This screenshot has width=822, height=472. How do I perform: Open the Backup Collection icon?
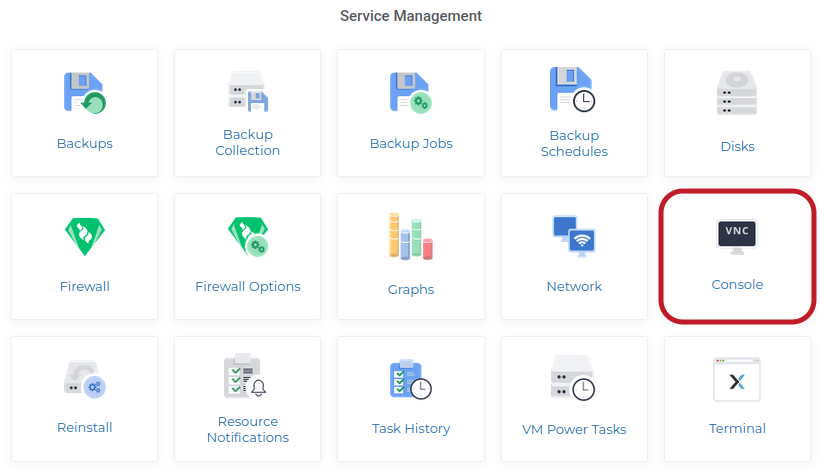pos(247,90)
